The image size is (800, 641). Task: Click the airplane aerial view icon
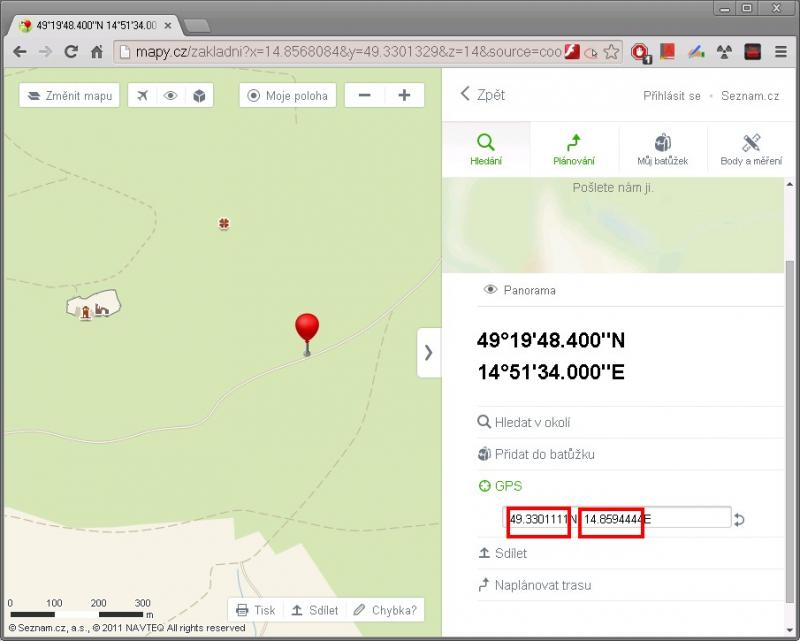(x=143, y=95)
